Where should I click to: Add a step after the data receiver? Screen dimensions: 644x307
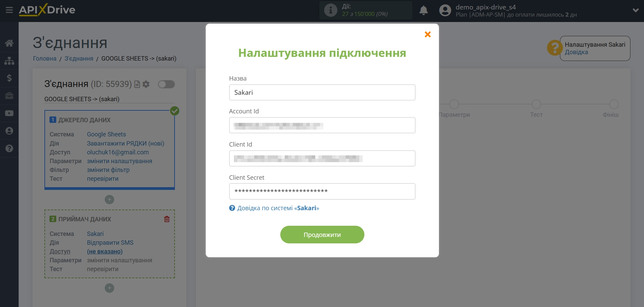pos(109,288)
